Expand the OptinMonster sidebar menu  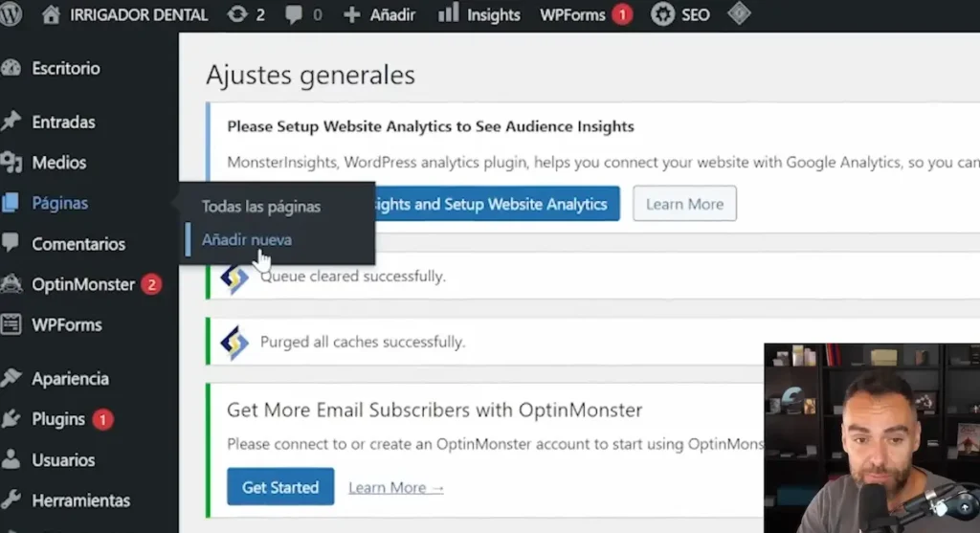point(81,285)
